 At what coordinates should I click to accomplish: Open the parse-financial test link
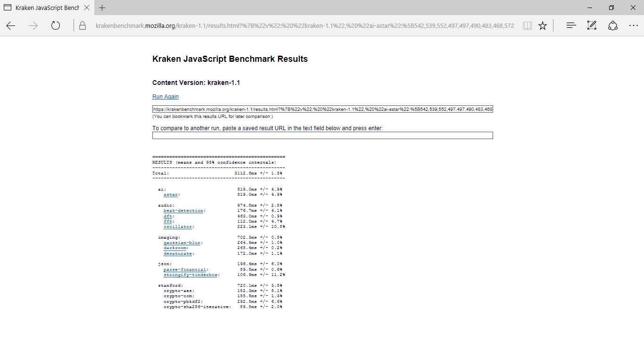click(185, 270)
